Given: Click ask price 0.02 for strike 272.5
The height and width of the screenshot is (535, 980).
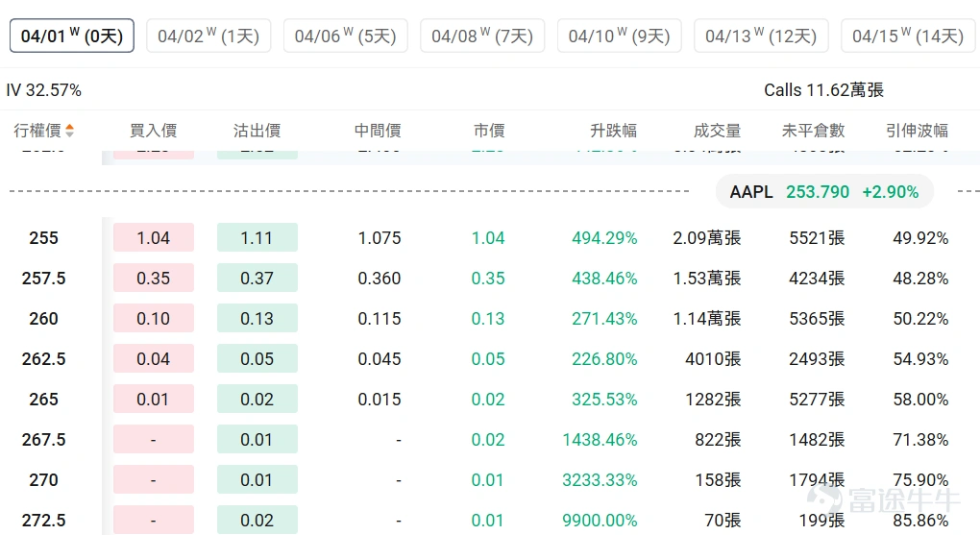Looking at the screenshot, I should tap(257, 520).
